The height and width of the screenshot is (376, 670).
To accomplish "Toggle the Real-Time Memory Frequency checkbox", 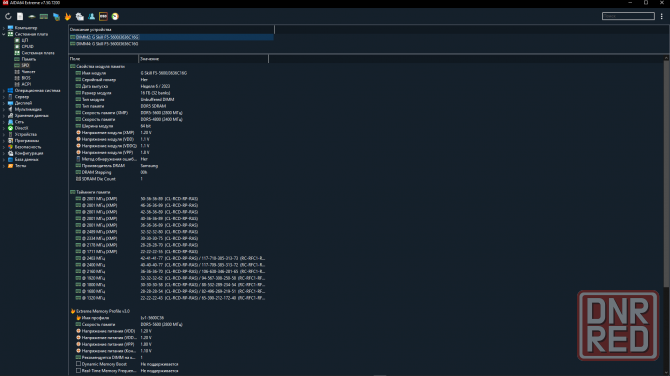I will 78,370.
